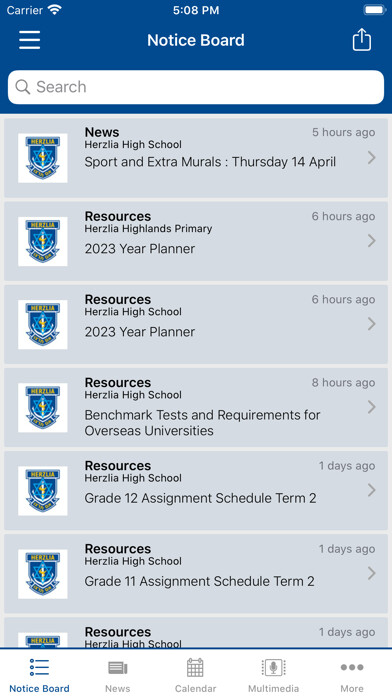This screenshot has height=696, width=392.
Task: Switch to the Calendar tab label
Action: pos(195,688)
